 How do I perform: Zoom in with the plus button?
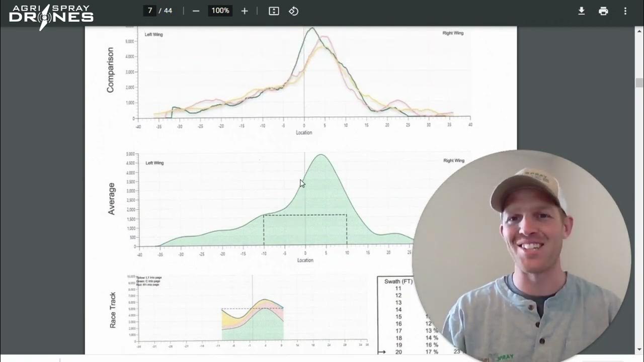245,11
